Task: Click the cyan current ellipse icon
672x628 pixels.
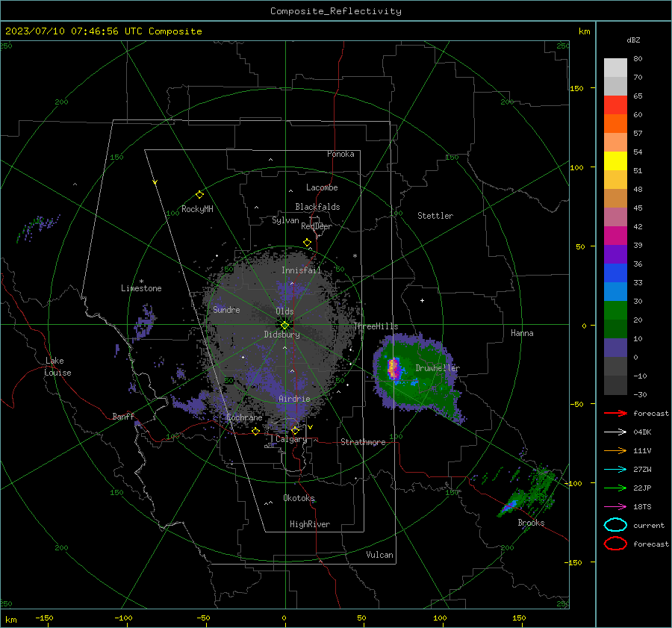Action: 615,525
